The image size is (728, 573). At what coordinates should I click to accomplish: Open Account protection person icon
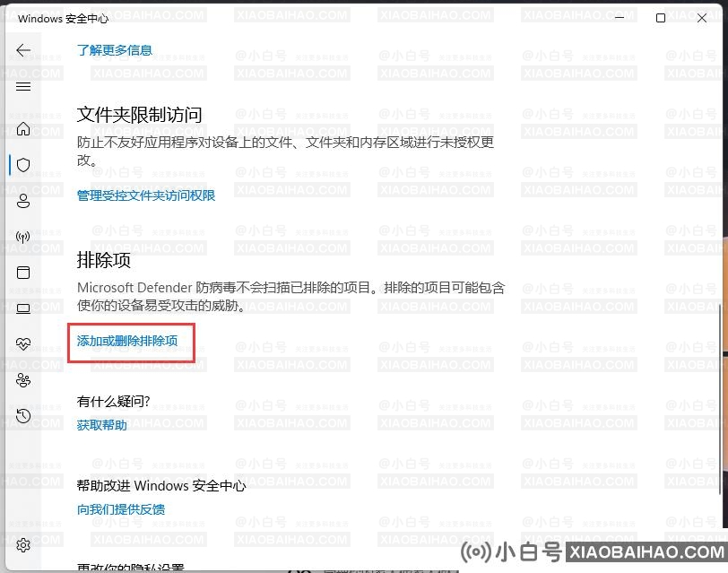point(23,201)
